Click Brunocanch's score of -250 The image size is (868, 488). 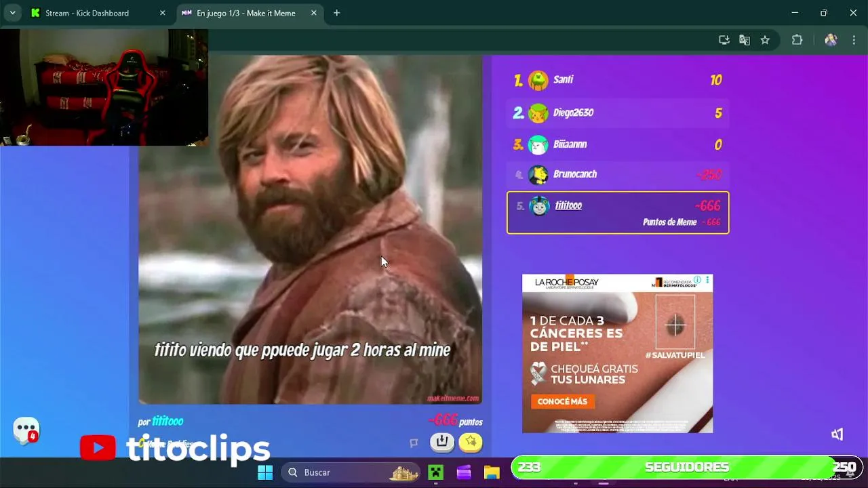pyautogui.click(x=709, y=175)
